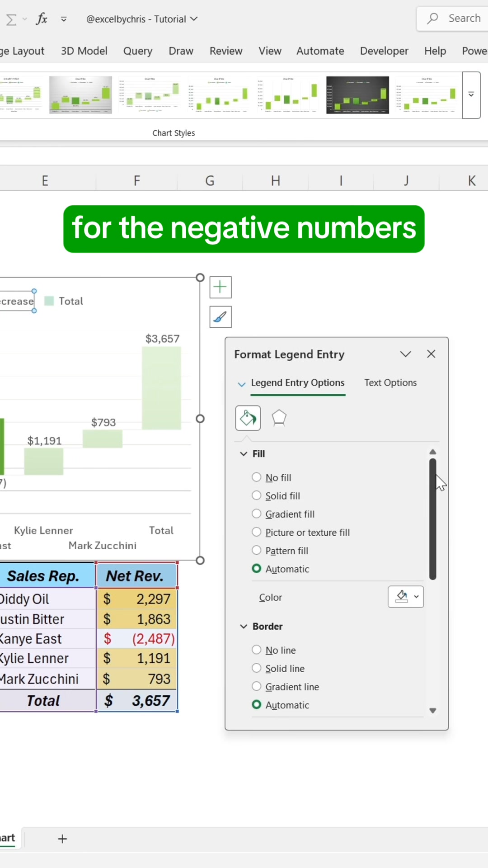Screen dimensions: 488x868
Task: Open the Developer tab
Action: (x=384, y=51)
